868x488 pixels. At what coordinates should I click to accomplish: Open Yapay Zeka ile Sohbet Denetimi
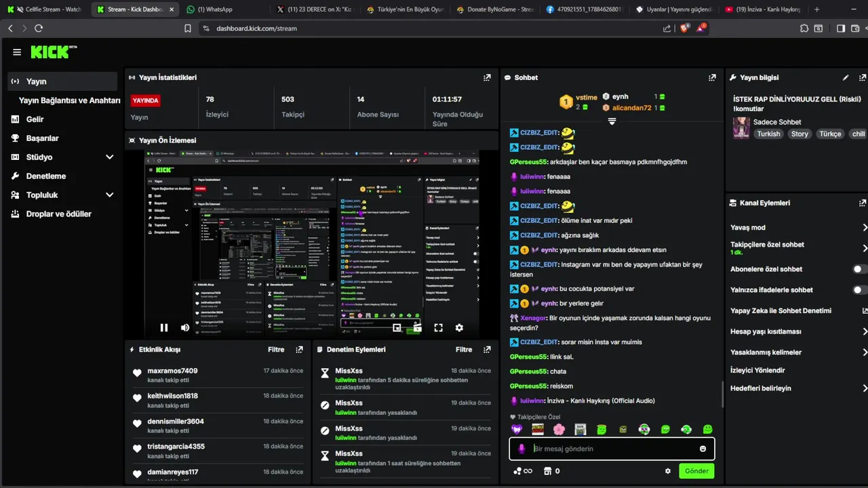point(798,311)
